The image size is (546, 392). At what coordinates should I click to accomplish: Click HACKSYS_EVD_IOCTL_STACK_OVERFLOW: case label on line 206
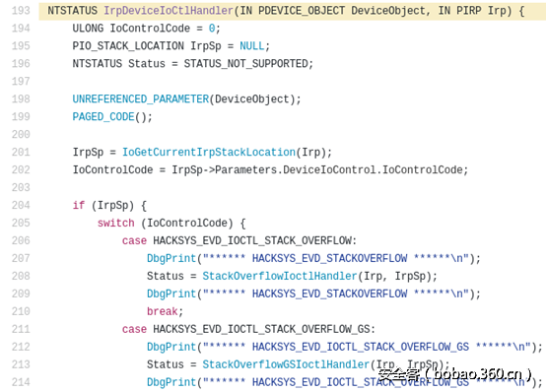coord(255,240)
